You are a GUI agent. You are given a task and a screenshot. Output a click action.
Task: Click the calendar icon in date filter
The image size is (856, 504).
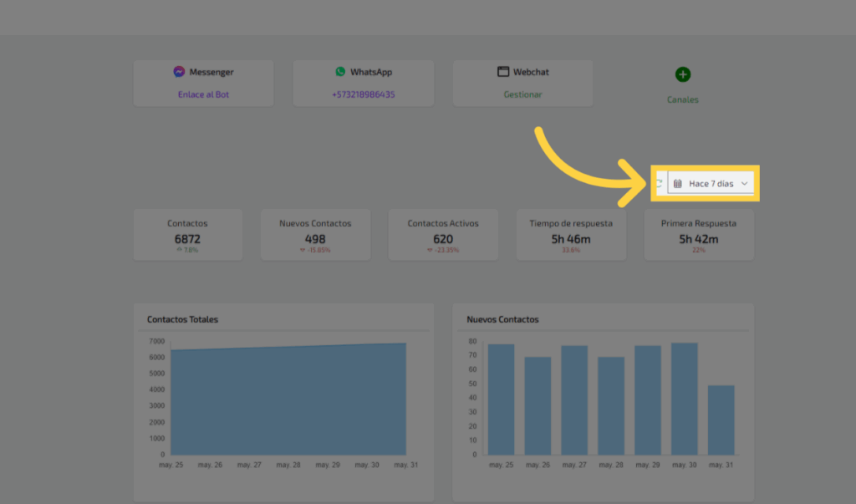pyautogui.click(x=678, y=183)
